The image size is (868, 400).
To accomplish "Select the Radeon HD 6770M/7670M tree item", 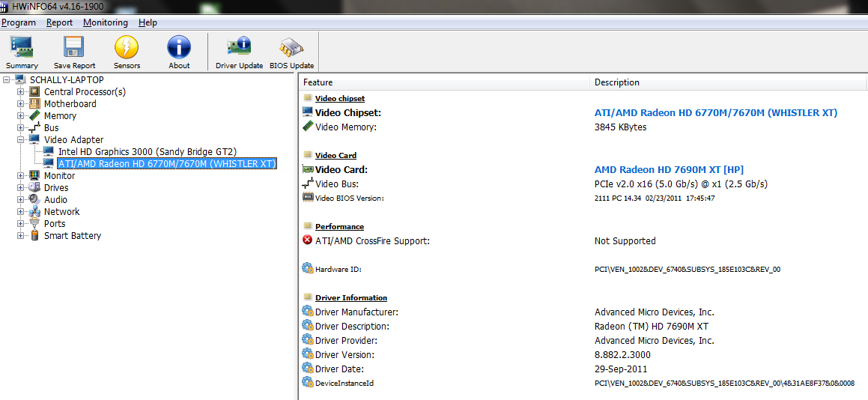I will pos(166,163).
